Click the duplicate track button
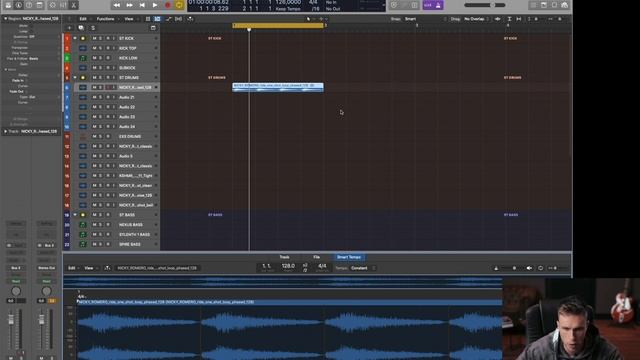This screenshot has height=360, width=640. (81, 28)
